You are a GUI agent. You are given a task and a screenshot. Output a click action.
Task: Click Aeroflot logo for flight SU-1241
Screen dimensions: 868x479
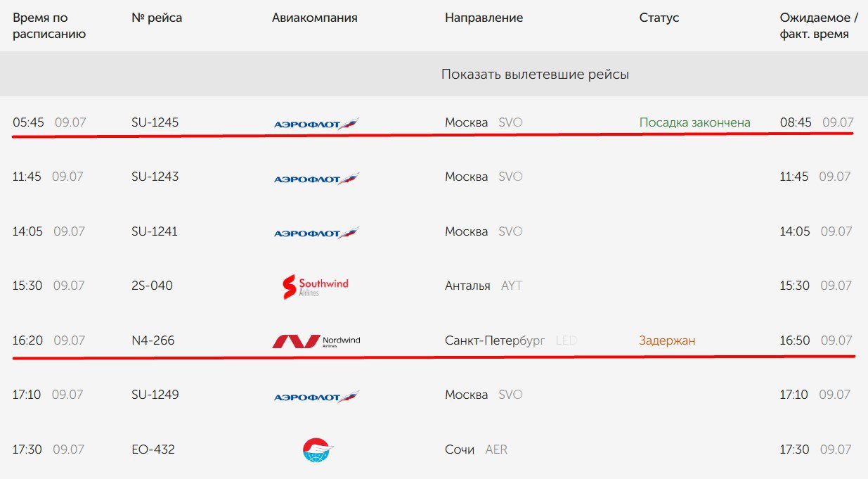click(x=316, y=233)
